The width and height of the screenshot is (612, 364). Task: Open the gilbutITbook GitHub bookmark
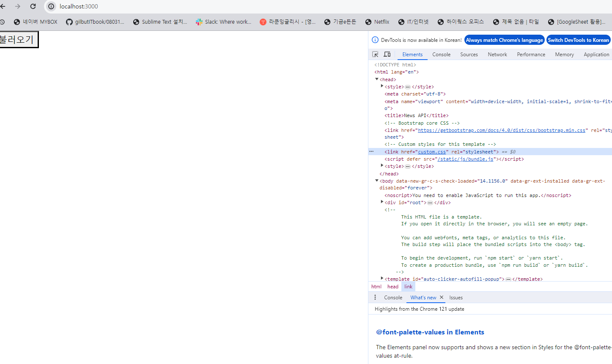click(x=95, y=22)
